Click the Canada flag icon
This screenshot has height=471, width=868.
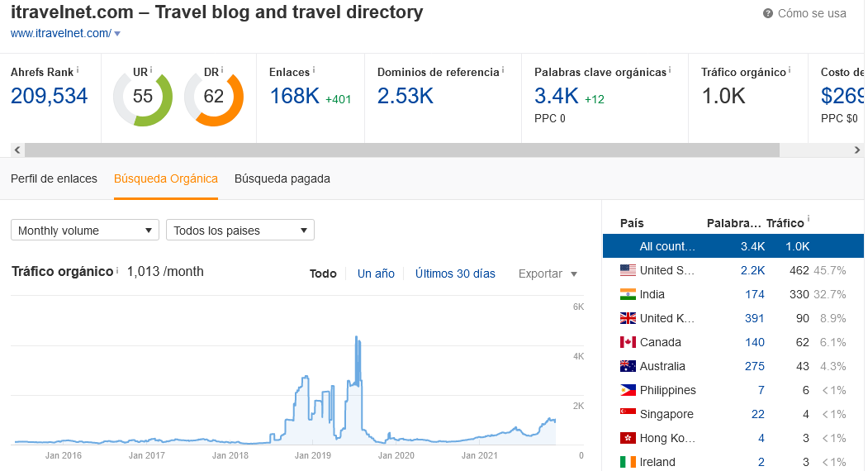pos(628,342)
